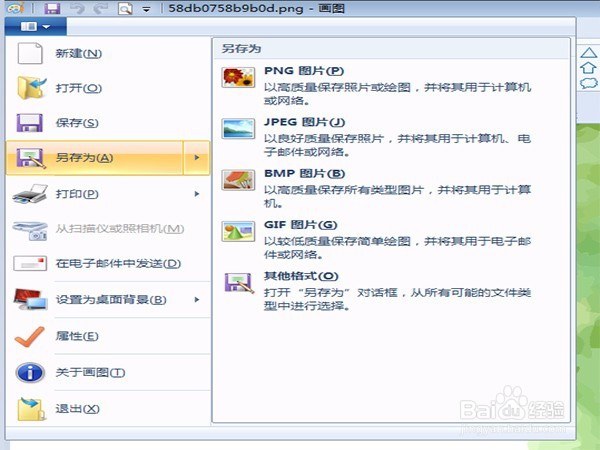Click PNG description text 以高质量保存照片或绘图
Viewport: 600px width, 450px height.
coord(337,88)
